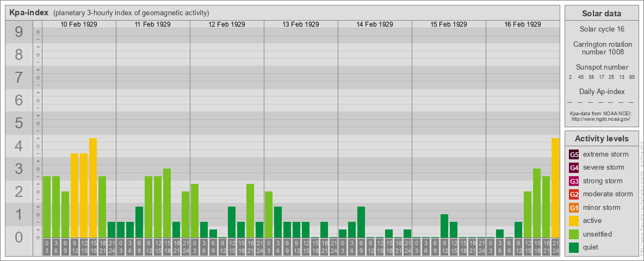Click the 10 Feb 12-15 yellow bar
Image resolution: width=644 pixels, height=261 pixels.
coord(84,195)
